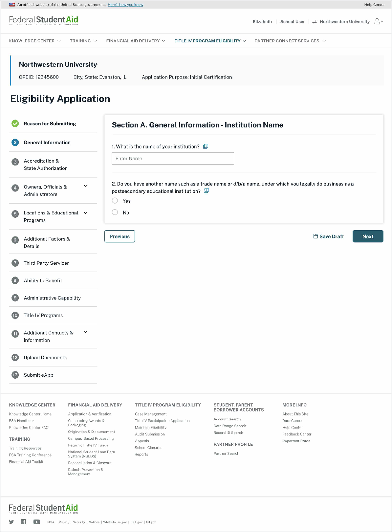
Task: Open the YouTube icon in footer
Action: click(36, 522)
